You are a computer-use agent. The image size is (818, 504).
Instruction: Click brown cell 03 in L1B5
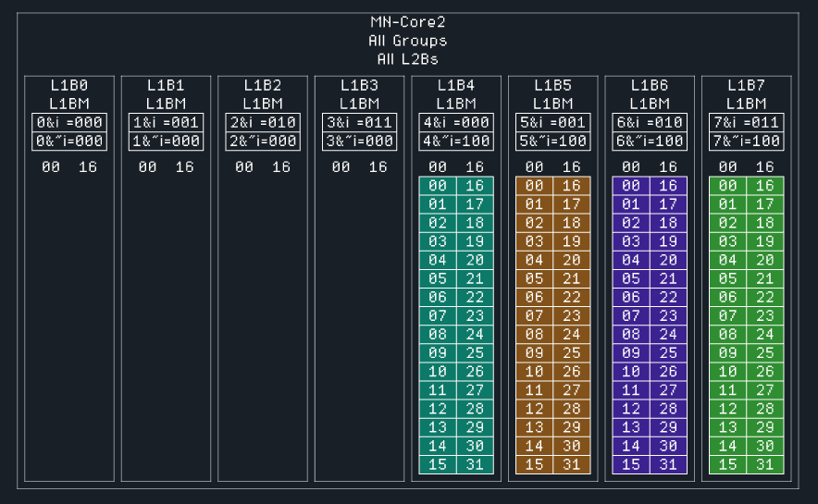tap(534, 241)
